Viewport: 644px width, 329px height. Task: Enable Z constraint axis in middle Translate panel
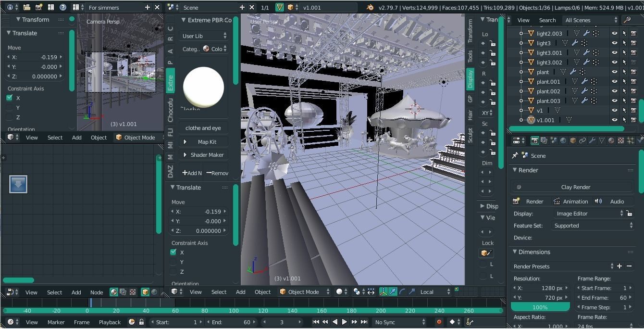point(173,271)
